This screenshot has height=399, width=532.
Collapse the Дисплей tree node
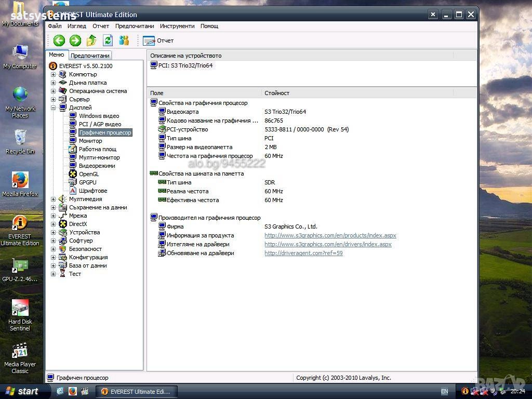53,108
